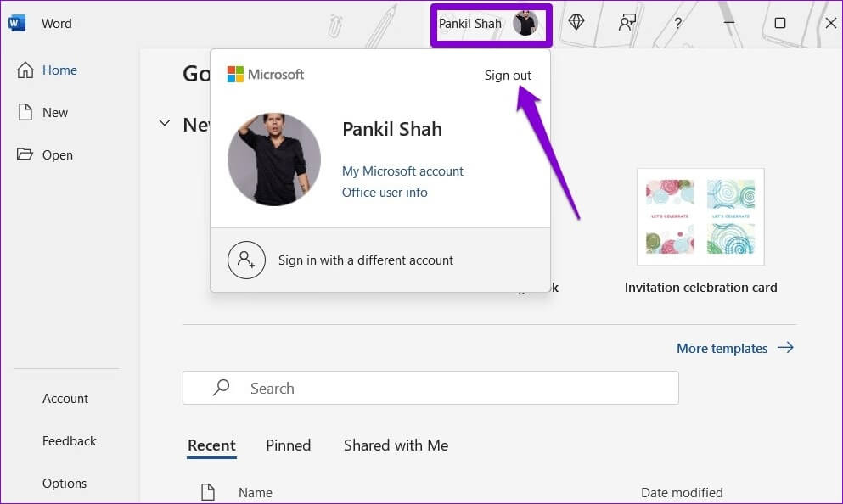Minimize the Word window

point(729,23)
